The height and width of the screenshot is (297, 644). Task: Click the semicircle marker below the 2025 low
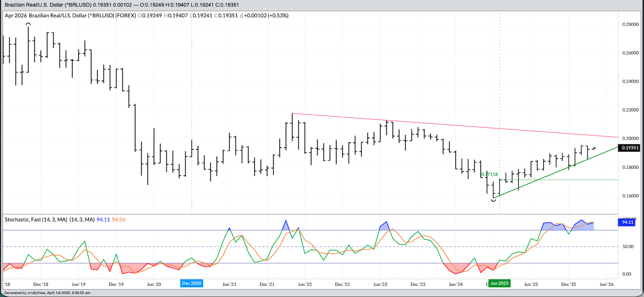click(493, 200)
